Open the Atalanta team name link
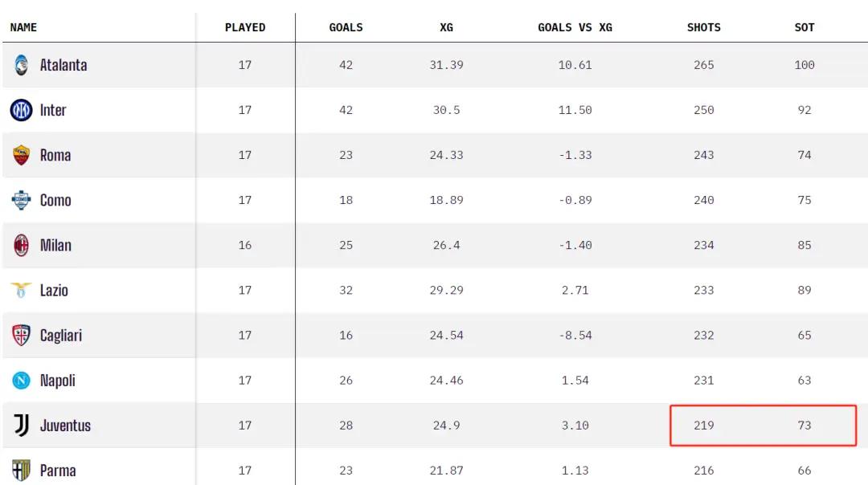 click(x=63, y=65)
